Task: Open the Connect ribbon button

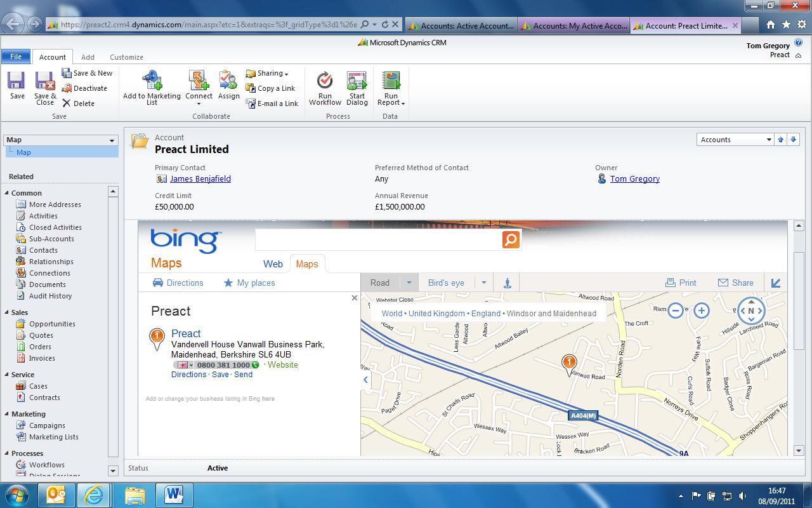Action: 199,88
